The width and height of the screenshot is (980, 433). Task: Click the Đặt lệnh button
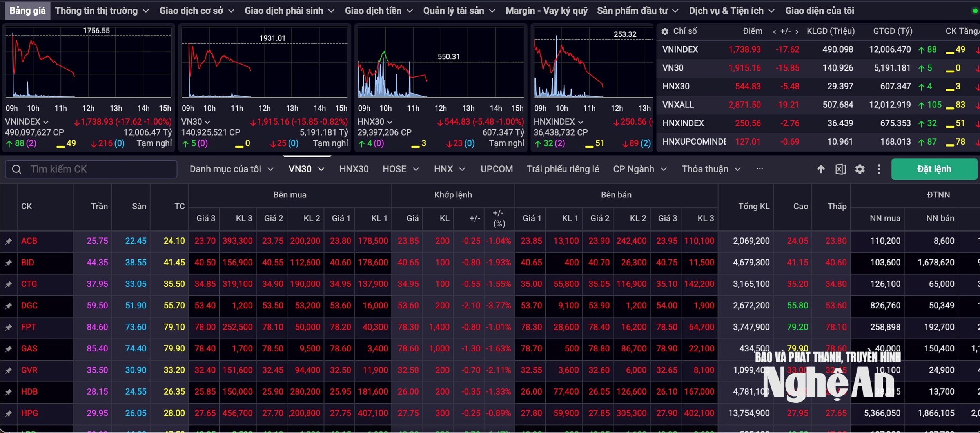(934, 169)
